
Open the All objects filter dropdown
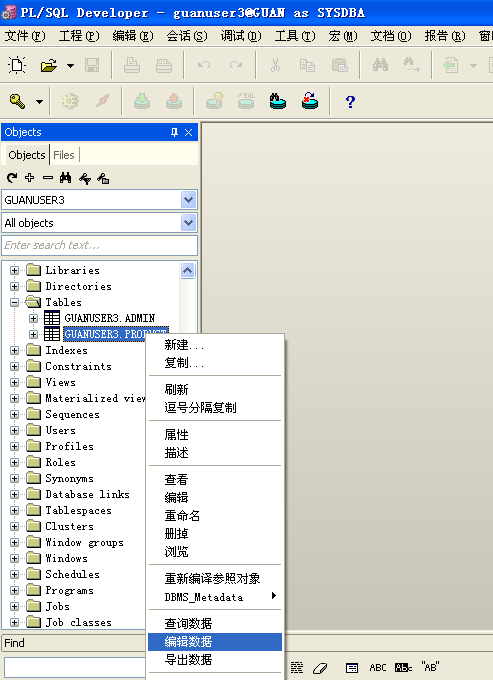pos(189,223)
